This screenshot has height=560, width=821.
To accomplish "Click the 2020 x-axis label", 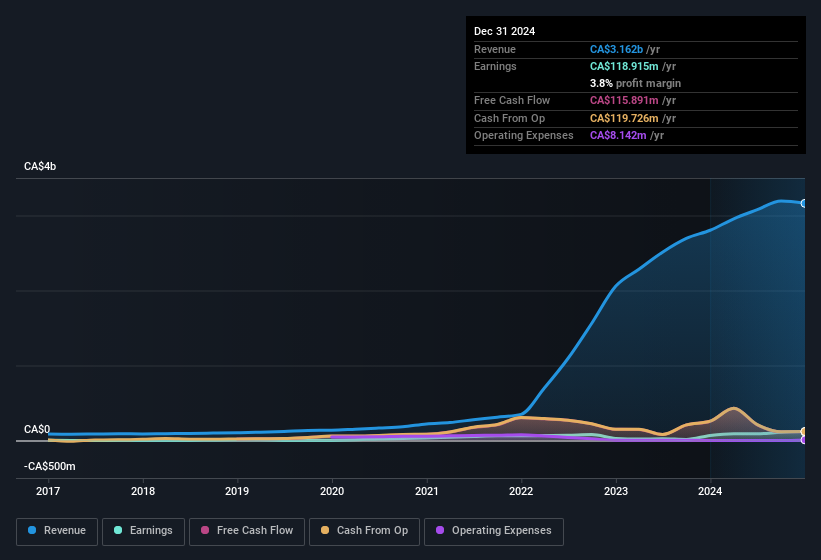I will (332, 491).
